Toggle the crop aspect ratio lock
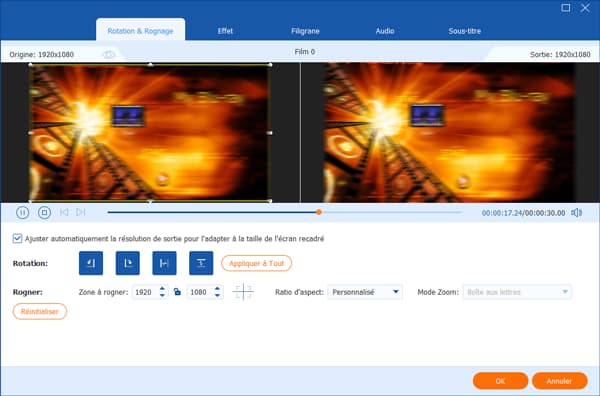This screenshot has width=600, height=396. [177, 292]
